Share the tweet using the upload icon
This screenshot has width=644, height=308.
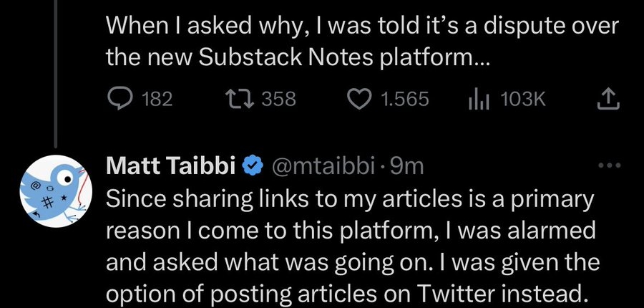click(608, 100)
